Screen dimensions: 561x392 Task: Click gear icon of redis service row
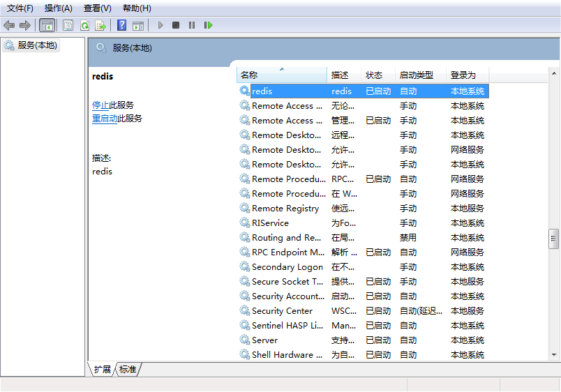tap(244, 91)
